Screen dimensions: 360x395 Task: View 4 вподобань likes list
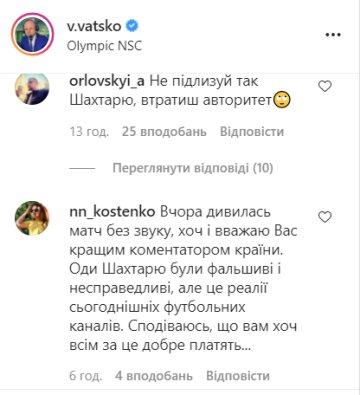coord(154,376)
